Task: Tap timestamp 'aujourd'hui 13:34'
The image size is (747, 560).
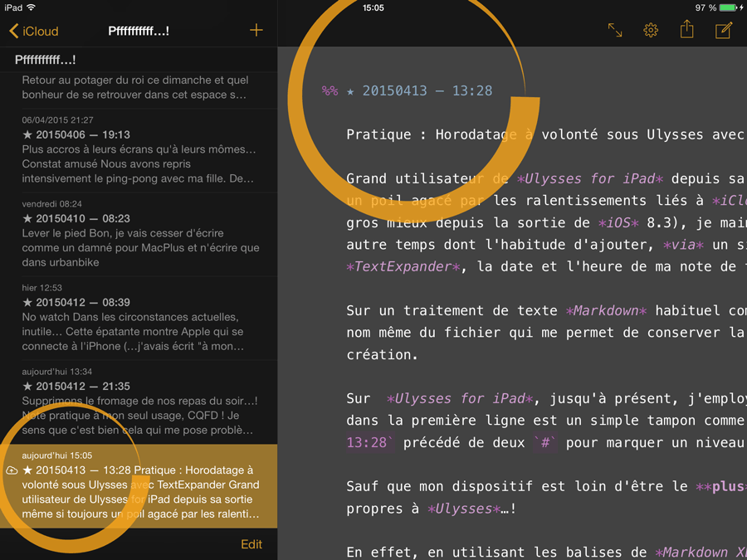Action: pos(57,372)
